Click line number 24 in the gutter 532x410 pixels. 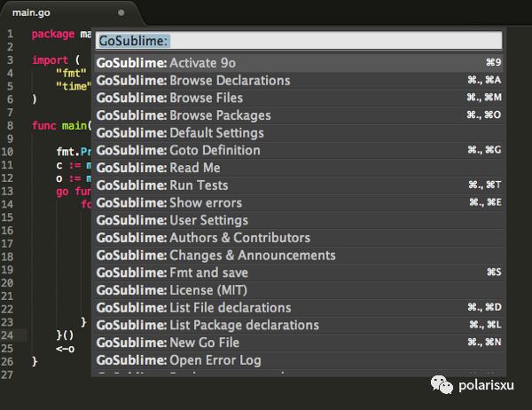pyautogui.click(x=8, y=336)
